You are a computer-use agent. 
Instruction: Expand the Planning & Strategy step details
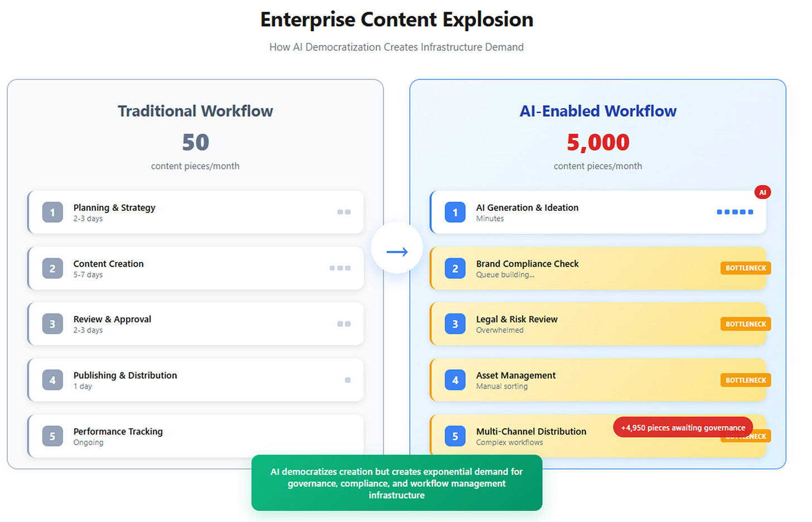195,212
